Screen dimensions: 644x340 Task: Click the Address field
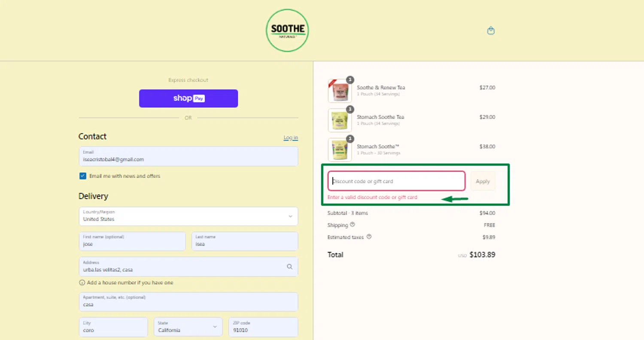tap(188, 266)
